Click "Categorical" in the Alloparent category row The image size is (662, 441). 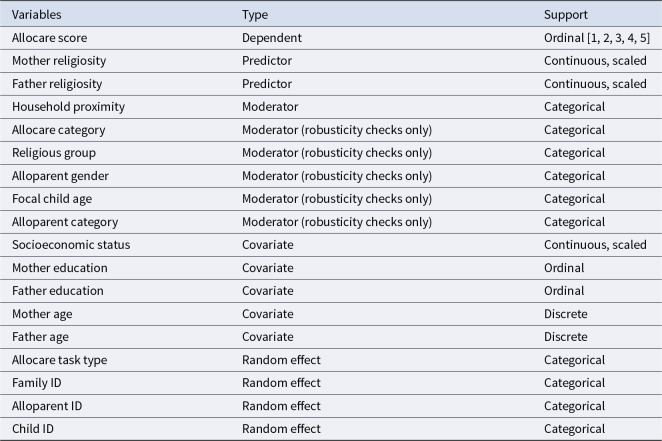tap(575, 222)
